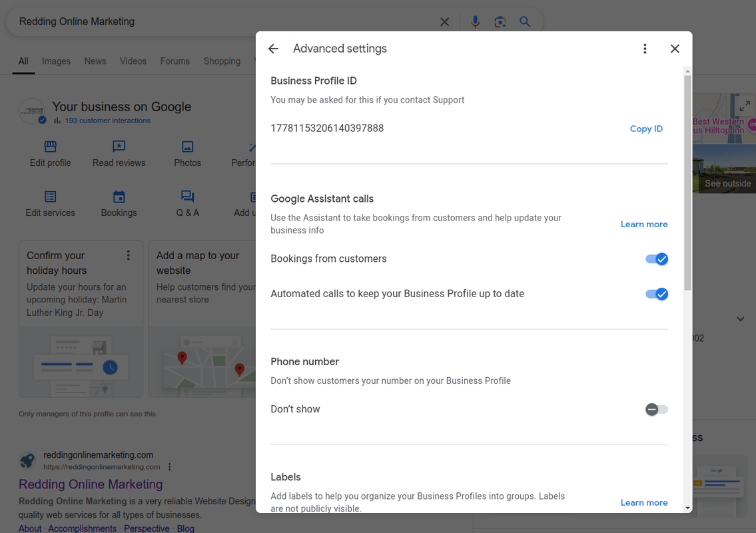Switch to the Forums tab
The height and width of the screenshot is (533, 756).
click(x=175, y=61)
